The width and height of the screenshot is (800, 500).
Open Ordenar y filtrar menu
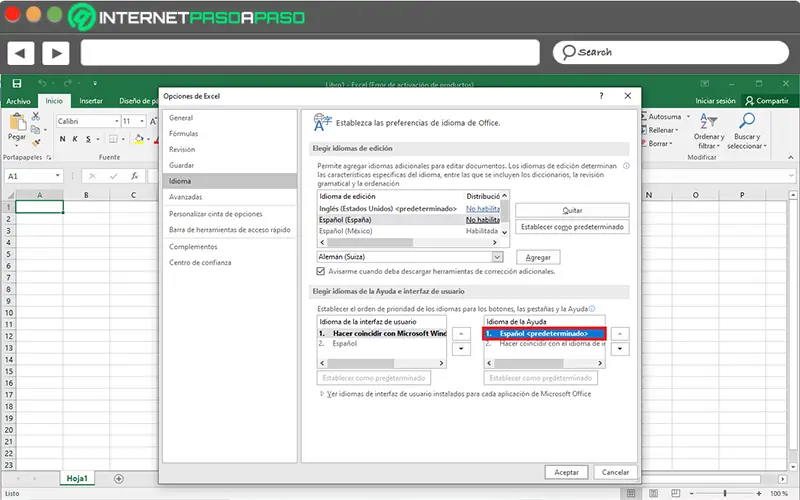[x=709, y=131]
